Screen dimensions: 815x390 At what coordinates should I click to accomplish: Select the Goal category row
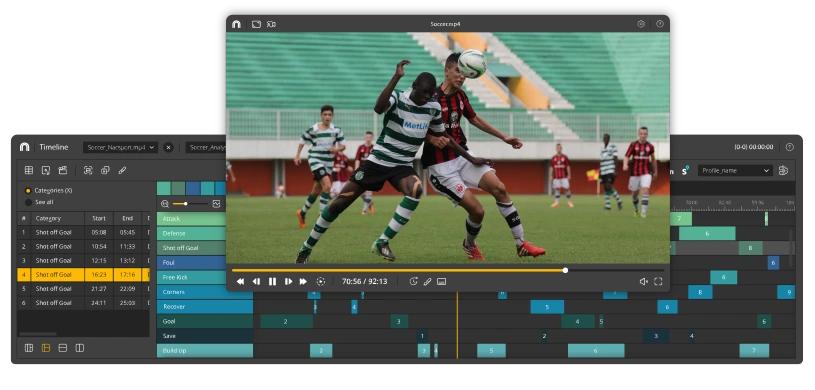tap(205, 321)
